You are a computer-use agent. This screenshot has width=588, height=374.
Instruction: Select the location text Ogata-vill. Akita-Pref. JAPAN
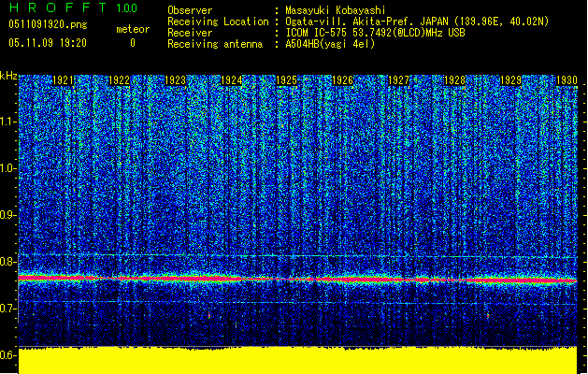367,22
